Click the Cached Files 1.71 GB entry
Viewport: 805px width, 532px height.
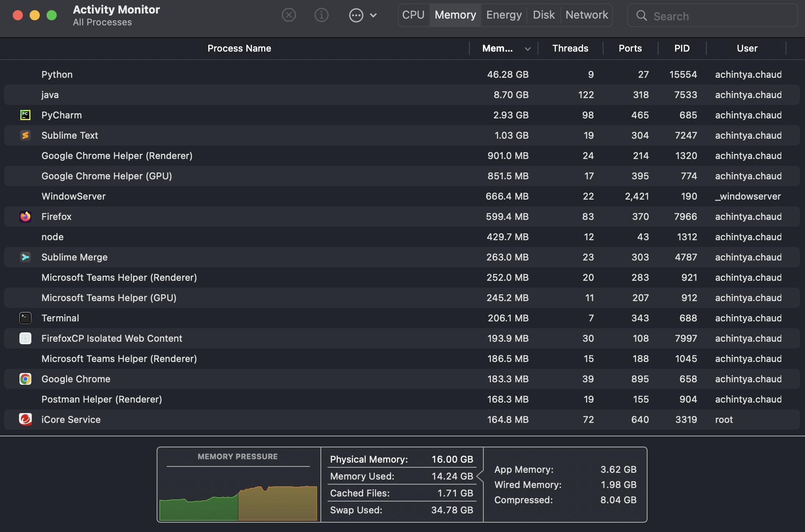point(402,493)
